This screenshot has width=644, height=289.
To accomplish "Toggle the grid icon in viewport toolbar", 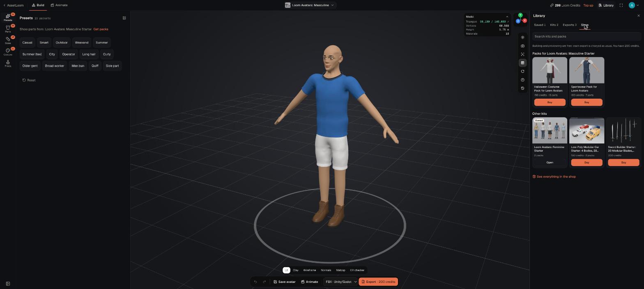I will (x=522, y=63).
